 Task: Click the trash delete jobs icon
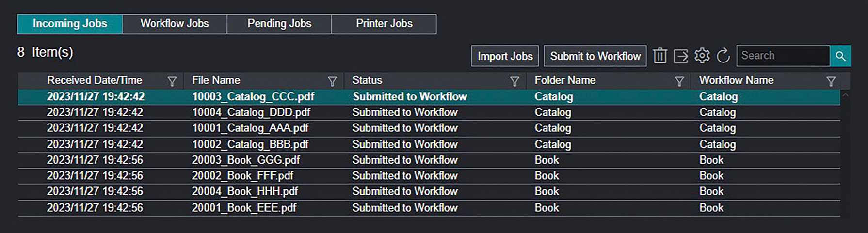coord(659,56)
